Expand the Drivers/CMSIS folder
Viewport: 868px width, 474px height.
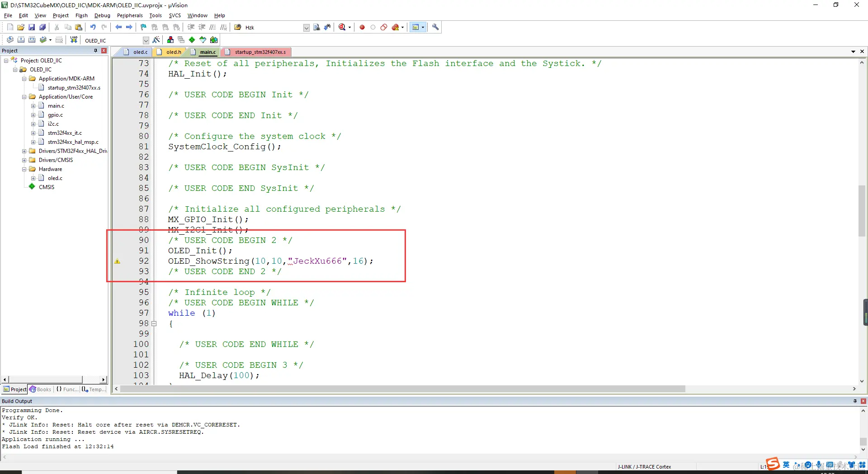(24, 160)
